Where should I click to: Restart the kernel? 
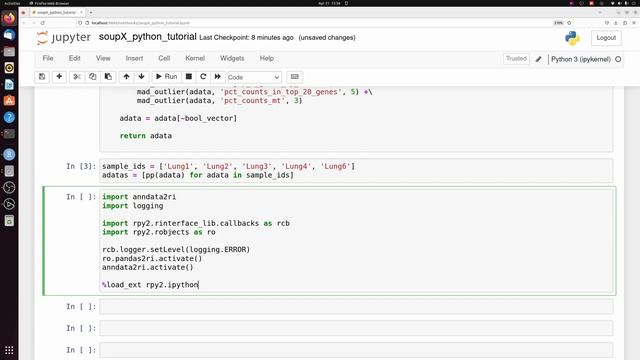[x=203, y=77]
